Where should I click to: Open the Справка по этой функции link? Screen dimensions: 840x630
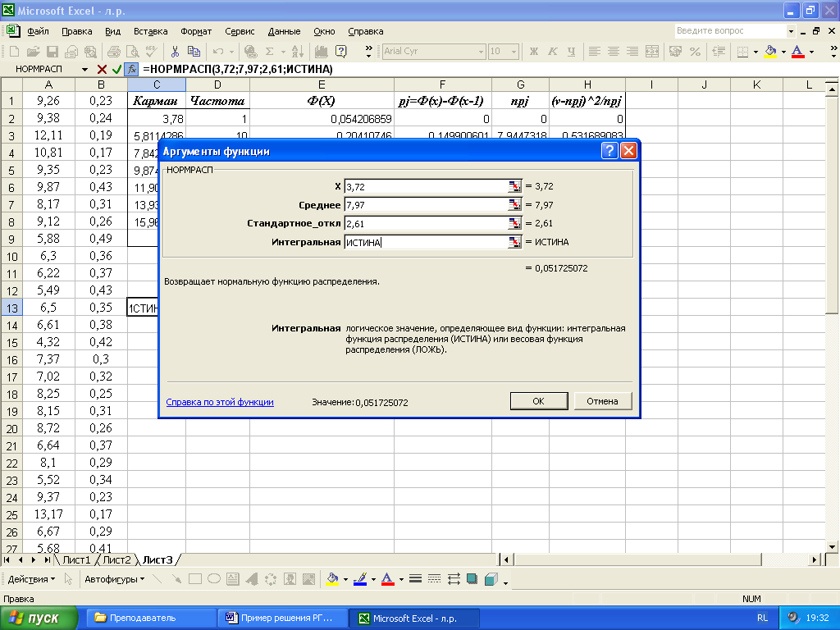click(x=220, y=402)
